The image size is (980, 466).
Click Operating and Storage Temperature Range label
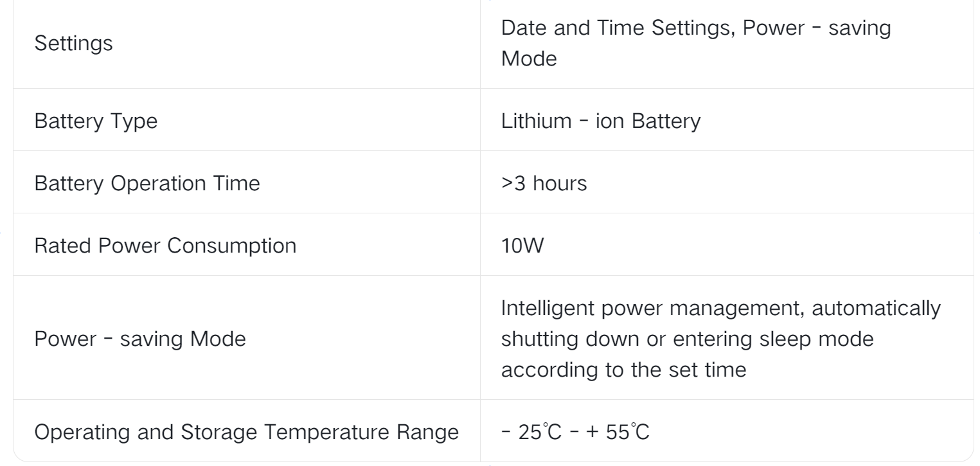[x=246, y=431]
